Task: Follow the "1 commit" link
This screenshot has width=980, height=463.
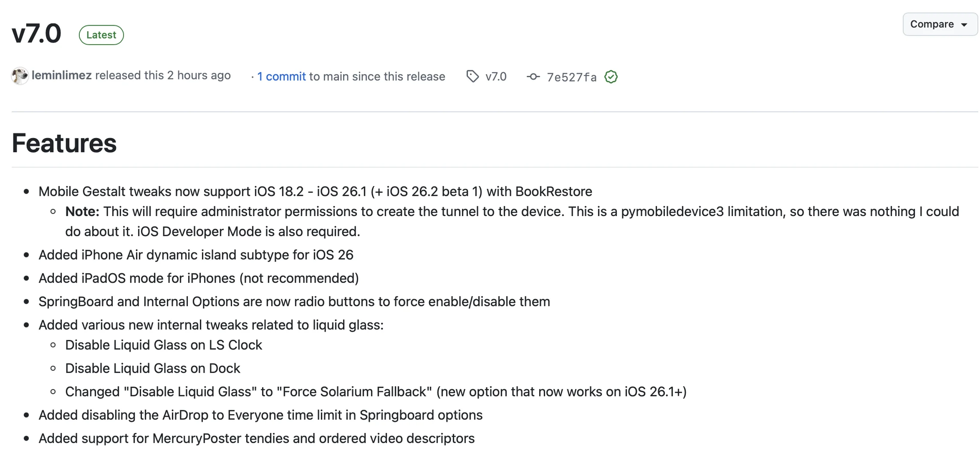Action: 281,76
